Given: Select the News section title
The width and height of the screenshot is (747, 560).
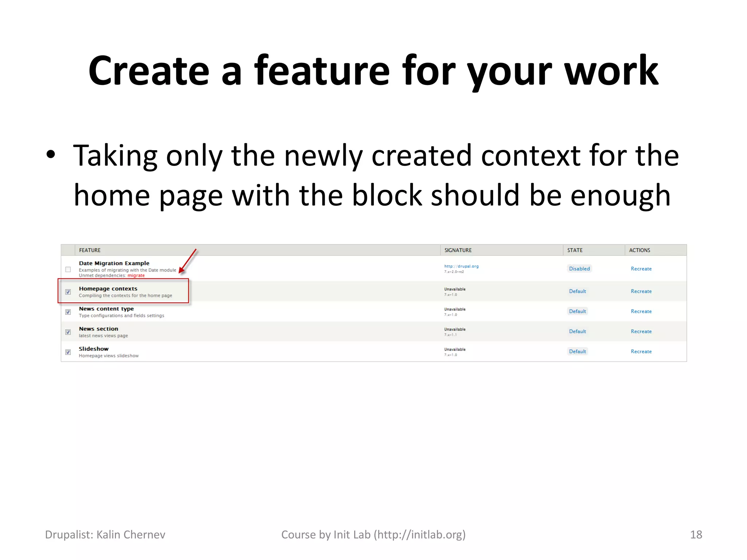Looking at the screenshot, I should [x=98, y=329].
